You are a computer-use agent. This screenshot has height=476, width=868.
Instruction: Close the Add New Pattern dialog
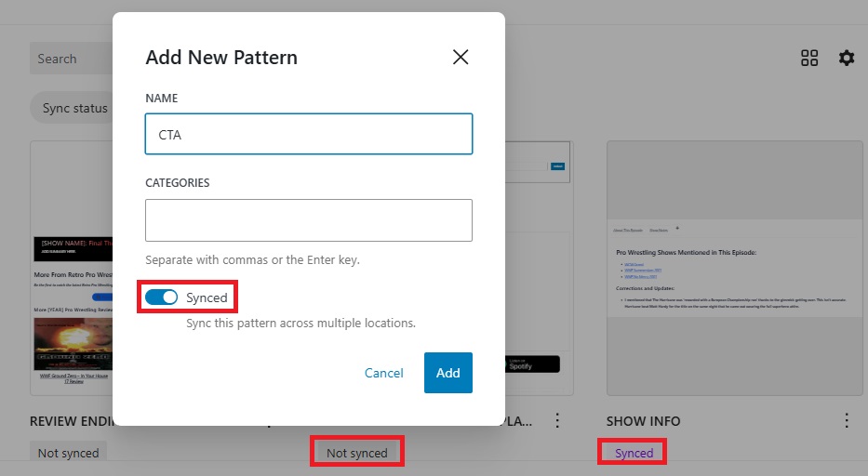[x=460, y=57]
